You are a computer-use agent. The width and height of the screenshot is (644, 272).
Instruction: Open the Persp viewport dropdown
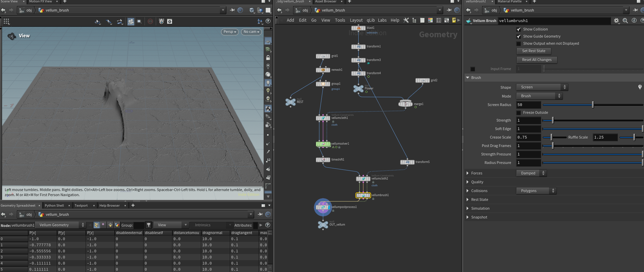click(x=230, y=32)
